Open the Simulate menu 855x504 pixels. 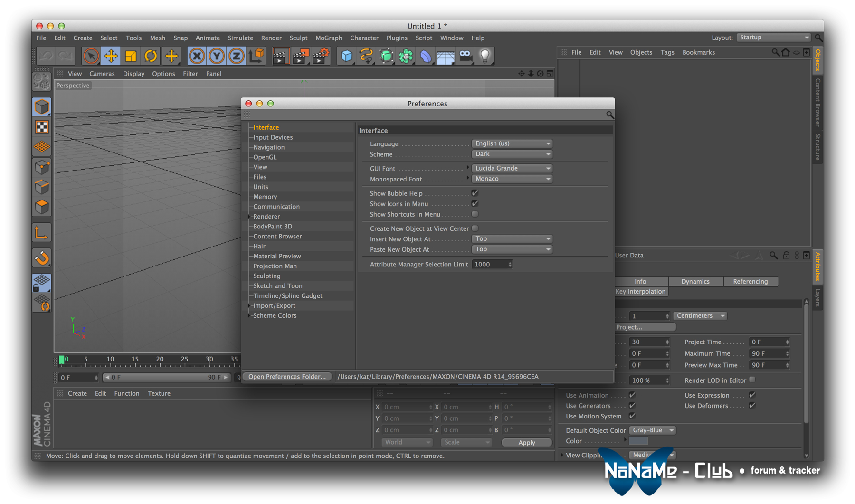click(x=240, y=38)
